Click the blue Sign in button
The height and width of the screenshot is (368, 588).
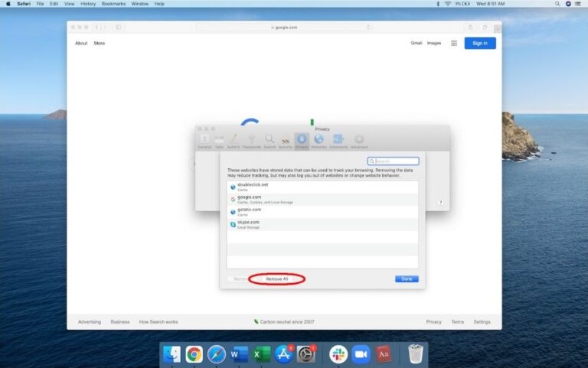coord(480,43)
